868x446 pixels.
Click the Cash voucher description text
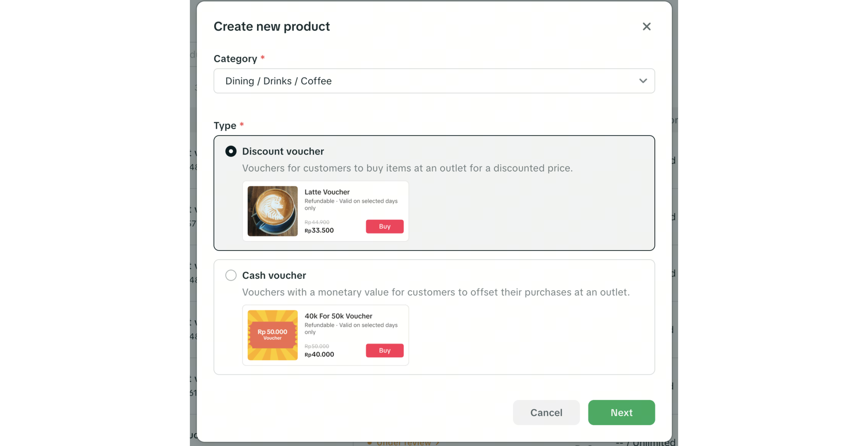[x=436, y=292]
